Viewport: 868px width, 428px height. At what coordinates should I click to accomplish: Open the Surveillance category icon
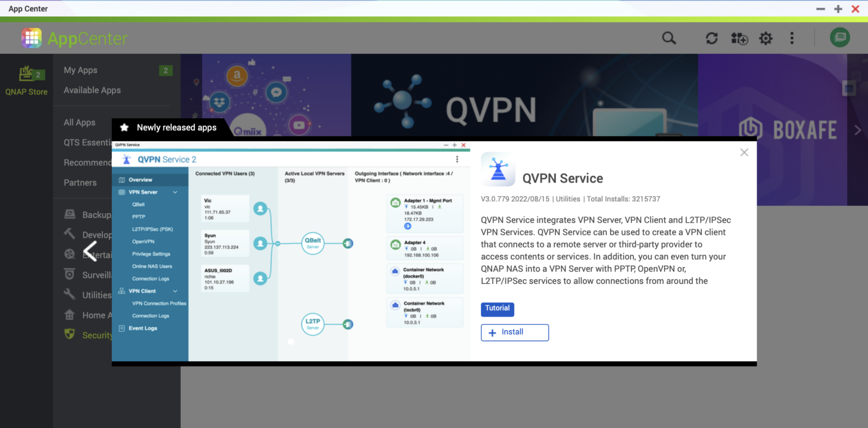[69, 275]
